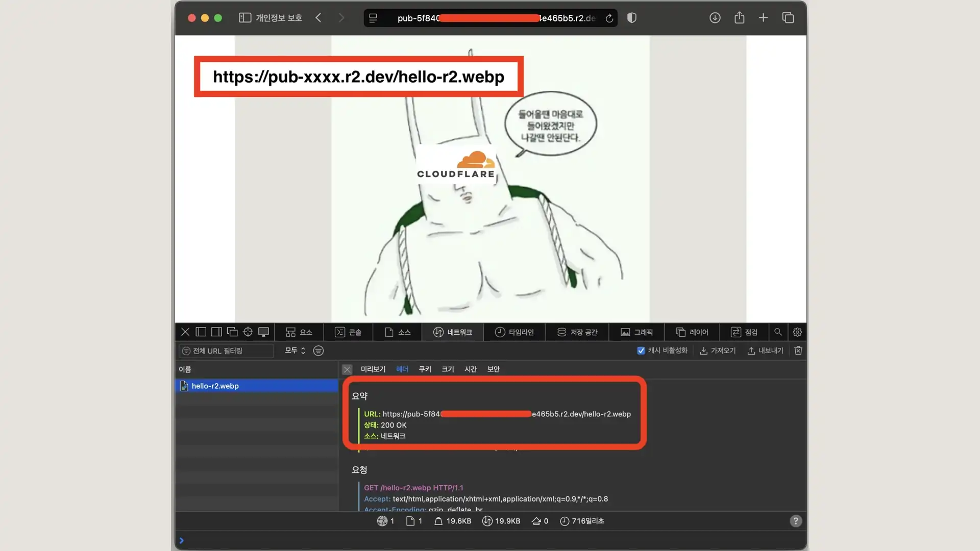Click 가져오기 import button
This screenshot has height=551, width=980.
pyautogui.click(x=718, y=350)
